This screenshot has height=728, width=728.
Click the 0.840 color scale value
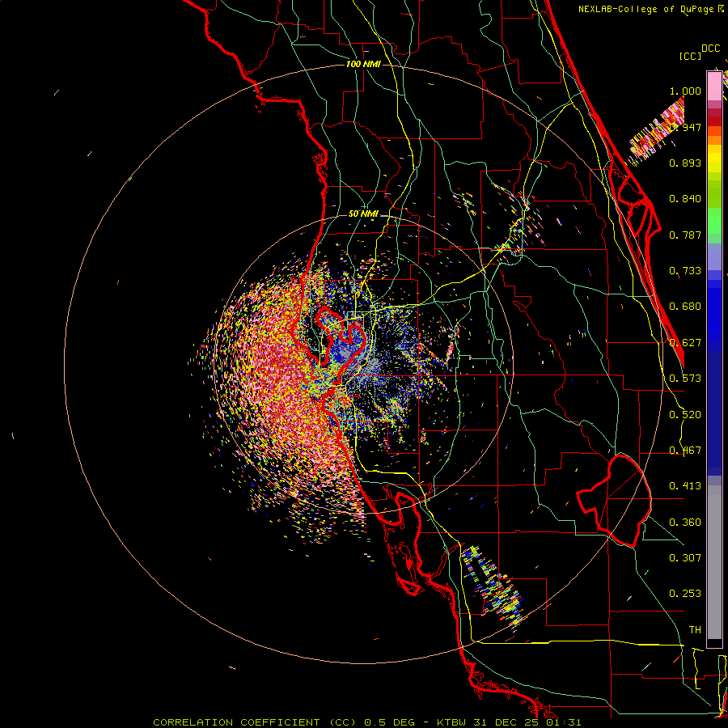point(685,199)
